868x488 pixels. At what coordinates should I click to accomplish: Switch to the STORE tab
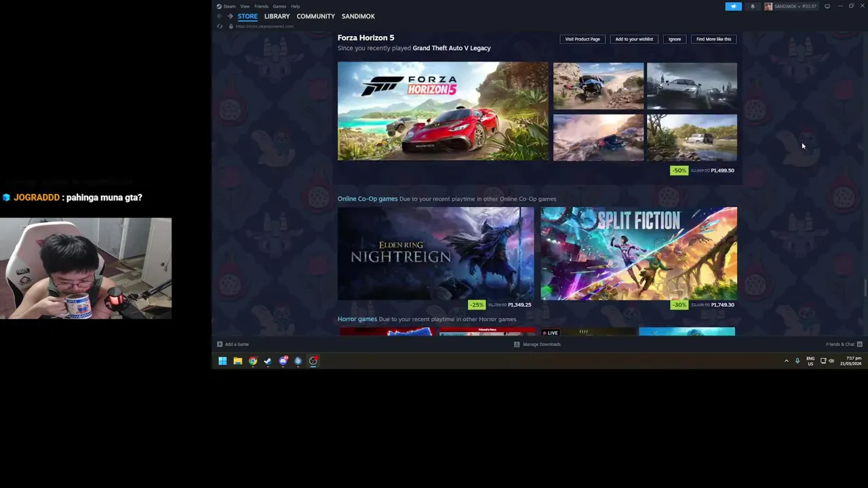point(248,16)
